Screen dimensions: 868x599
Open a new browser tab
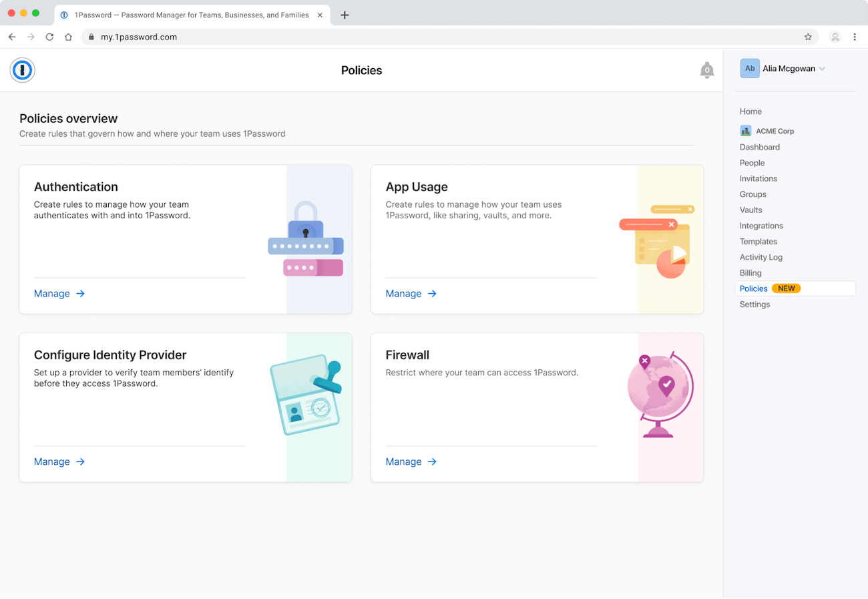[345, 14]
